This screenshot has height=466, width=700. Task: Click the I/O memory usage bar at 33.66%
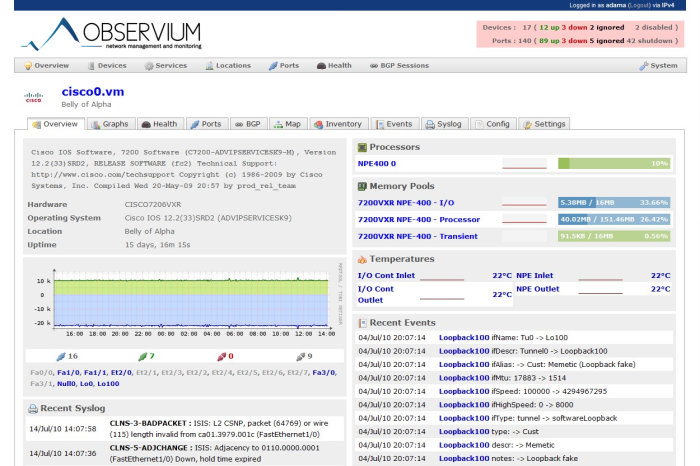[614, 203]
